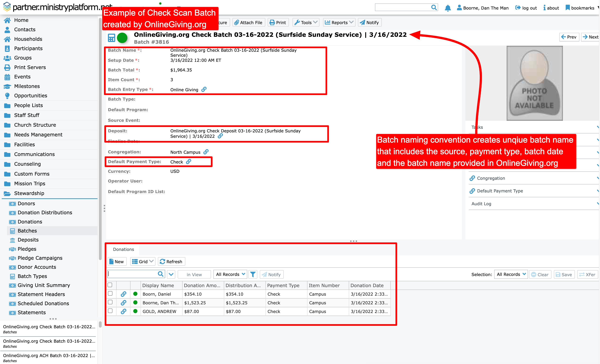
Task: Toggle the select-all checkbox in grid header
Action: (x=110, y=285)
